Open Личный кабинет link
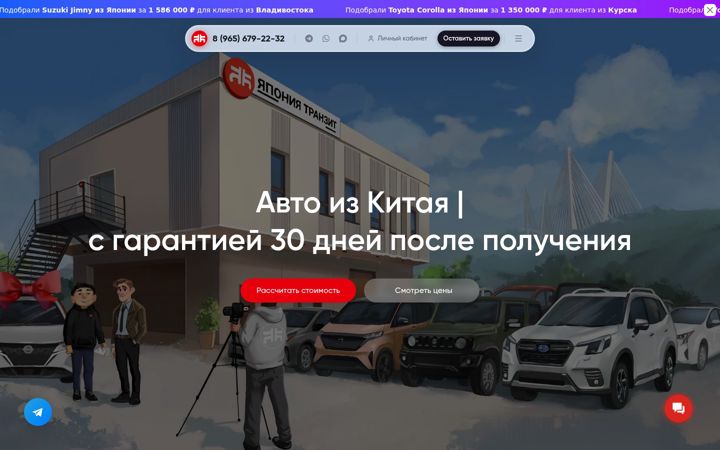720x450 pixels. click(x=398, y=39)
